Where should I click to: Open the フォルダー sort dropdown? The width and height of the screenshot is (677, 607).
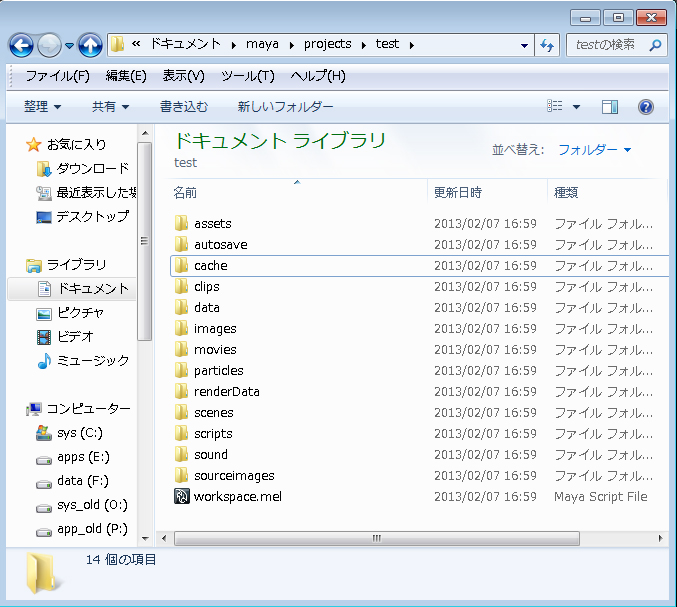[x=595, y=150]
